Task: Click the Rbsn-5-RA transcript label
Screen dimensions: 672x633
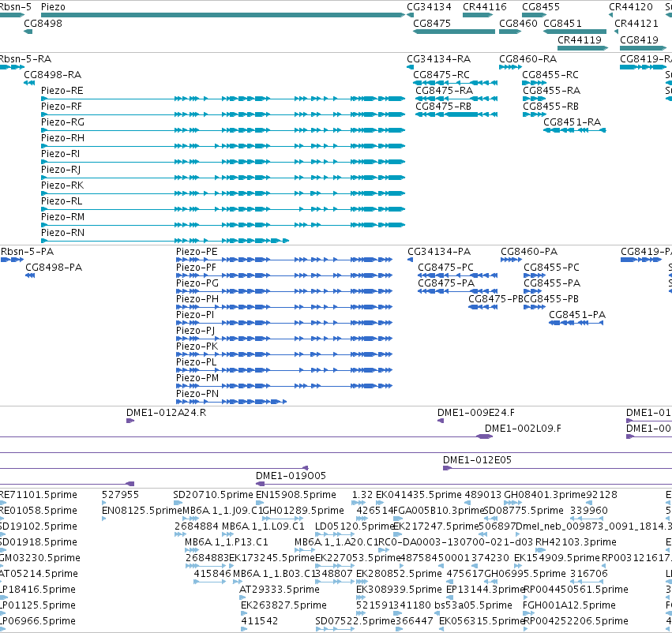Action: [25, 58]
